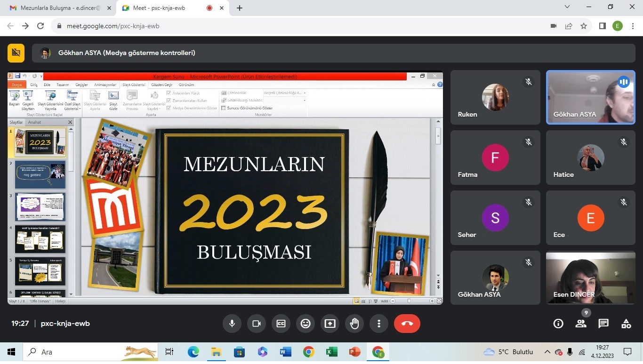Click the meet.google.com address bar
Viewport: 643px width, 364px height.
coord(282,26)
